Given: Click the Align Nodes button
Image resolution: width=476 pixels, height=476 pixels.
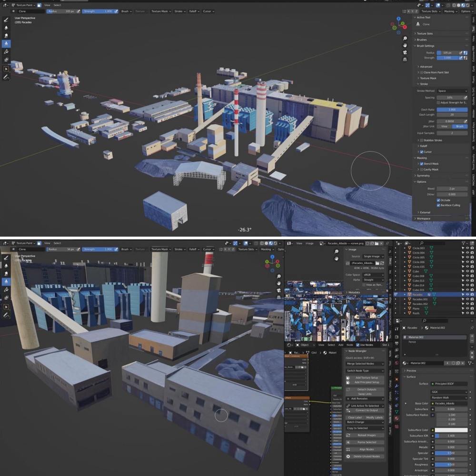Looking at the screenshot, I should point(365,449).
